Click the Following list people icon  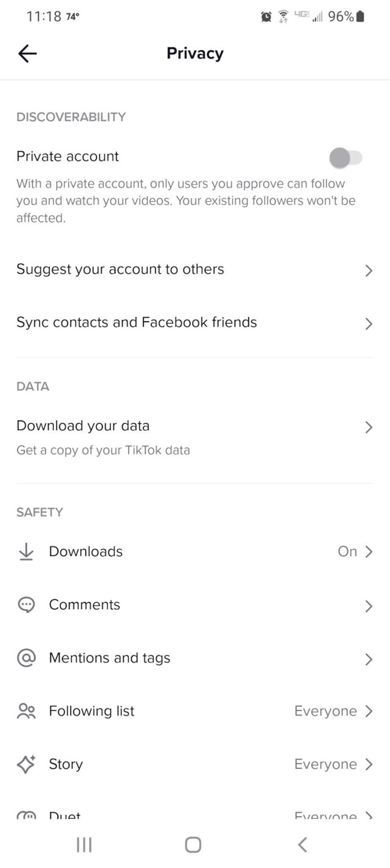(25, 711)
